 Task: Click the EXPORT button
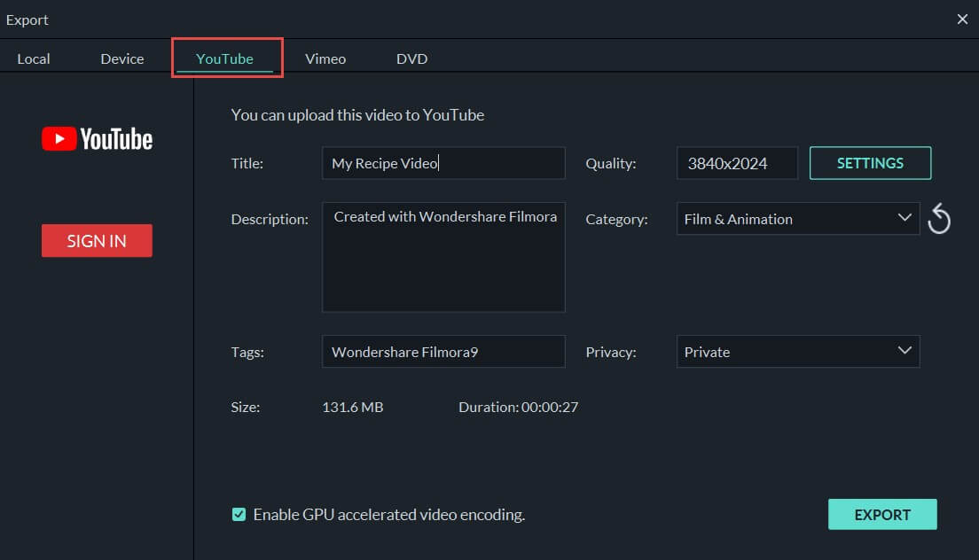tap(881, 515)
